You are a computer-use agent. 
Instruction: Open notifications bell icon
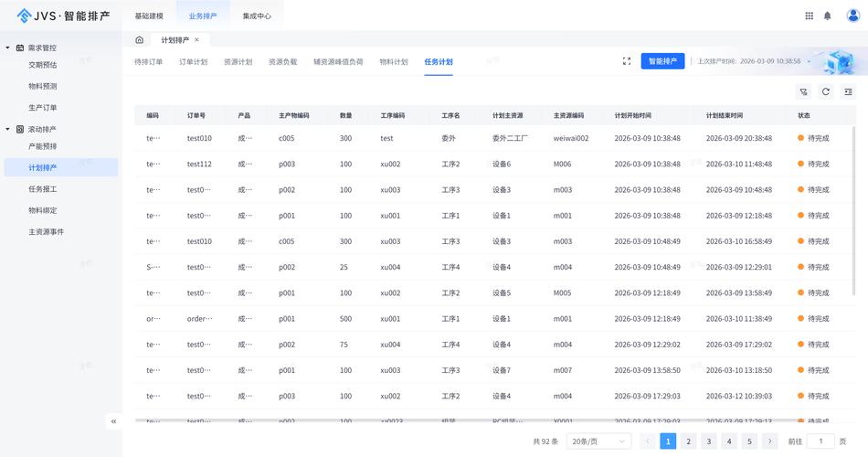pos(827,16)
